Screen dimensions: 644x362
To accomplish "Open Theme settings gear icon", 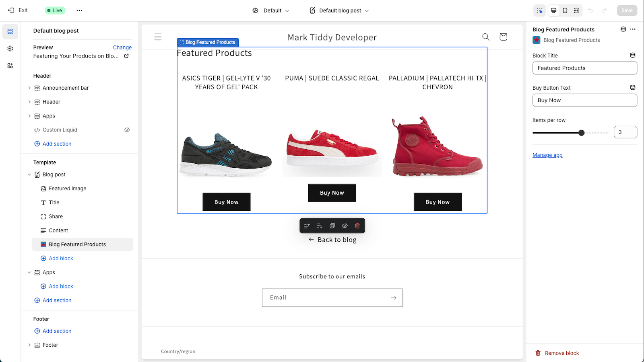I will (x=10, y=48).
